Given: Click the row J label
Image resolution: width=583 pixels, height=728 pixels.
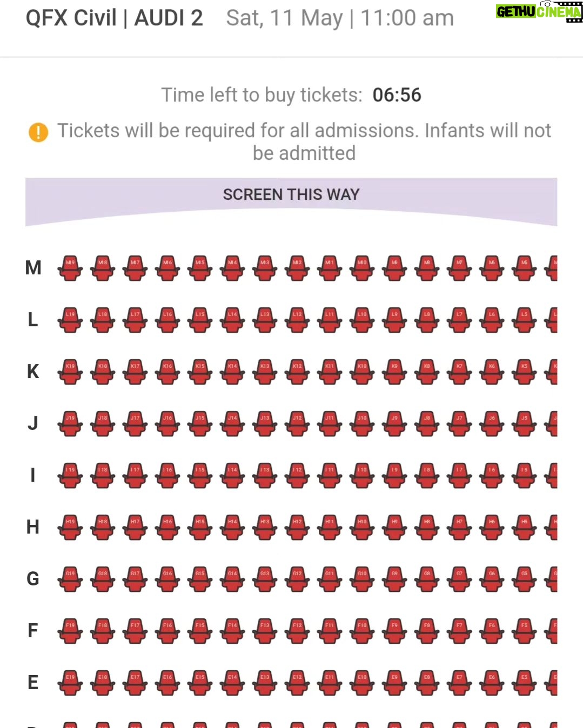Looking at the screenshot, I should pos(33,423).
